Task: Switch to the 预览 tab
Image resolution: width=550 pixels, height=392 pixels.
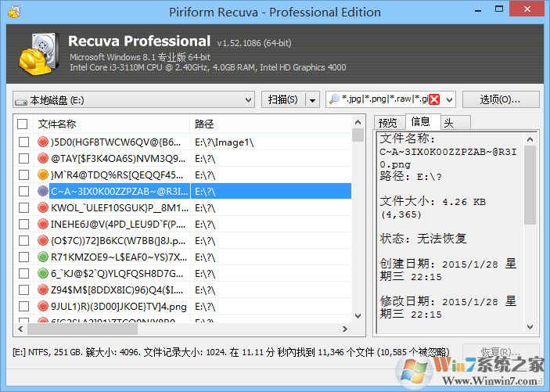Action: (387, 122)
